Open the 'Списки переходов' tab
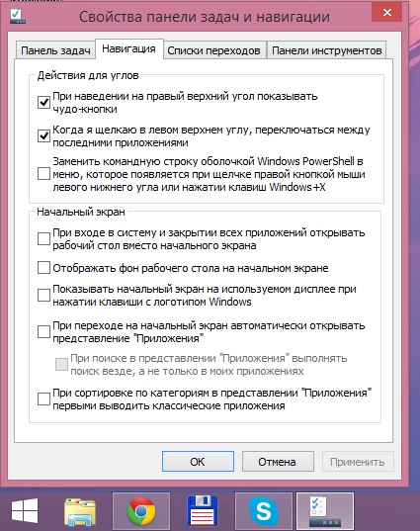 [213, 50]
